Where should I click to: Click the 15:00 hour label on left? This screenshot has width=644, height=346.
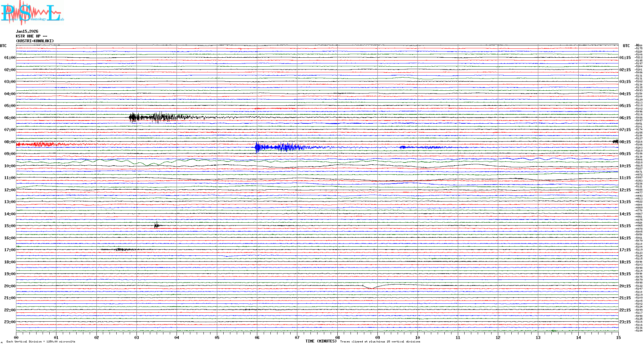(x=10, y=226)
